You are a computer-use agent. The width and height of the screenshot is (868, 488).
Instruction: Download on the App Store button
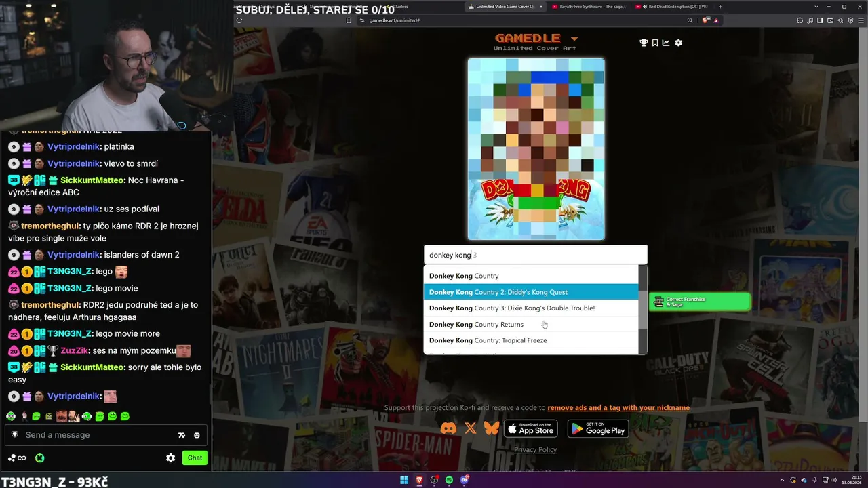pyautogui.click(x=531, y=428)
